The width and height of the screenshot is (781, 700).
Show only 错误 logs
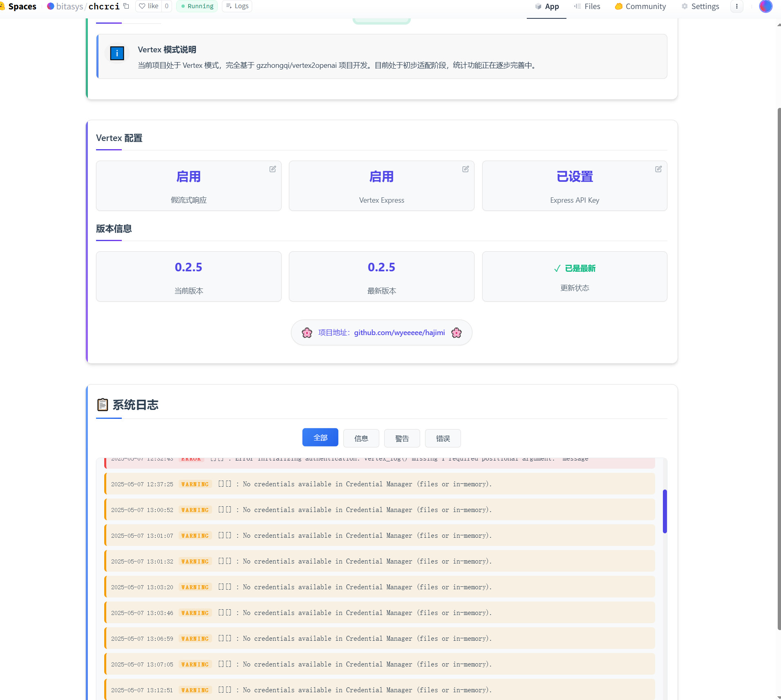pos(443,438)
